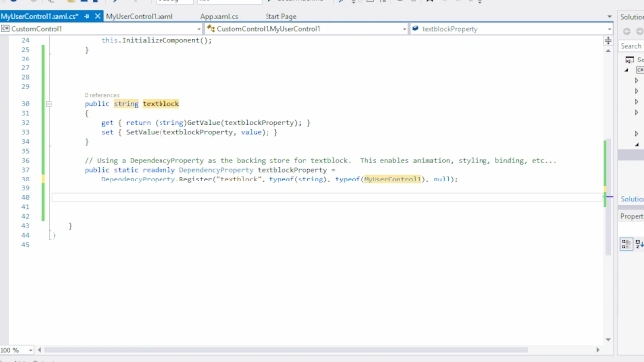Click the vertical scrollbar up arrow
This screenshot has width=644, height=362.
[x=608, y=51]
